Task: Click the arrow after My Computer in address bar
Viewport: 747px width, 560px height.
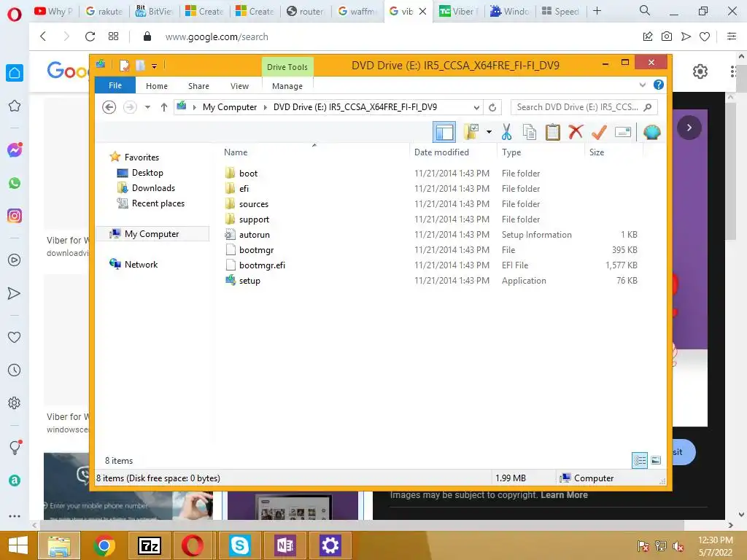Action: pos(265,108)
